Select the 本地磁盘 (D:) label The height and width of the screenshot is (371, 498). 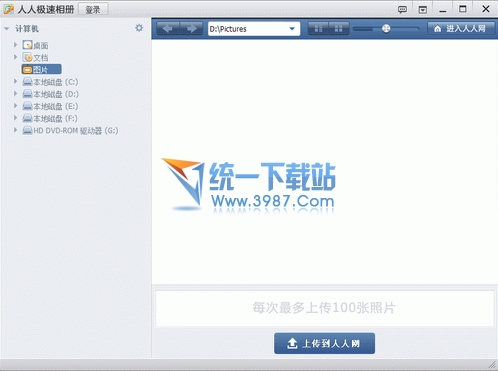click(56, 94)
